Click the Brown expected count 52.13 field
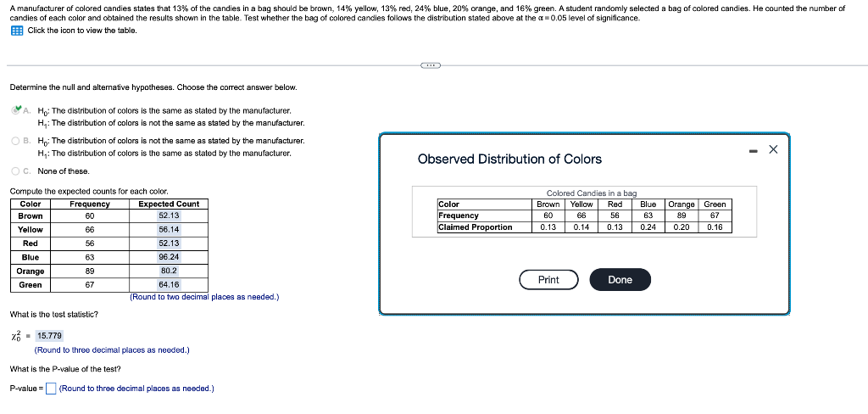Screen dimensions: 868x414 tap(169, 215)
